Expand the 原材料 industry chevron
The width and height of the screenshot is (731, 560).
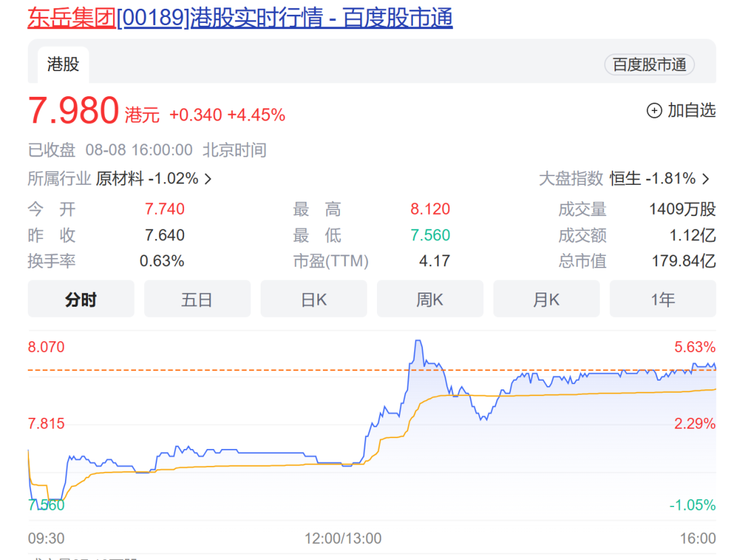coord(208,179)
